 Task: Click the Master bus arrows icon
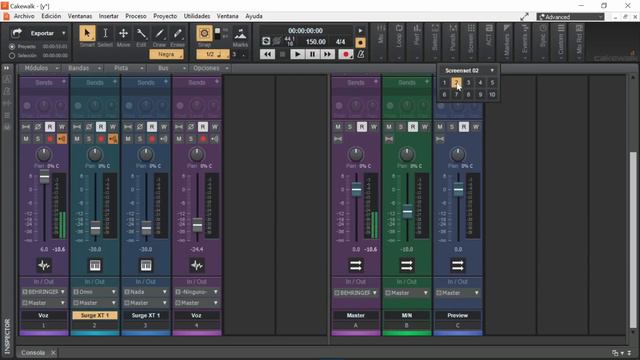pyautogui.click(x=356, y=266)
